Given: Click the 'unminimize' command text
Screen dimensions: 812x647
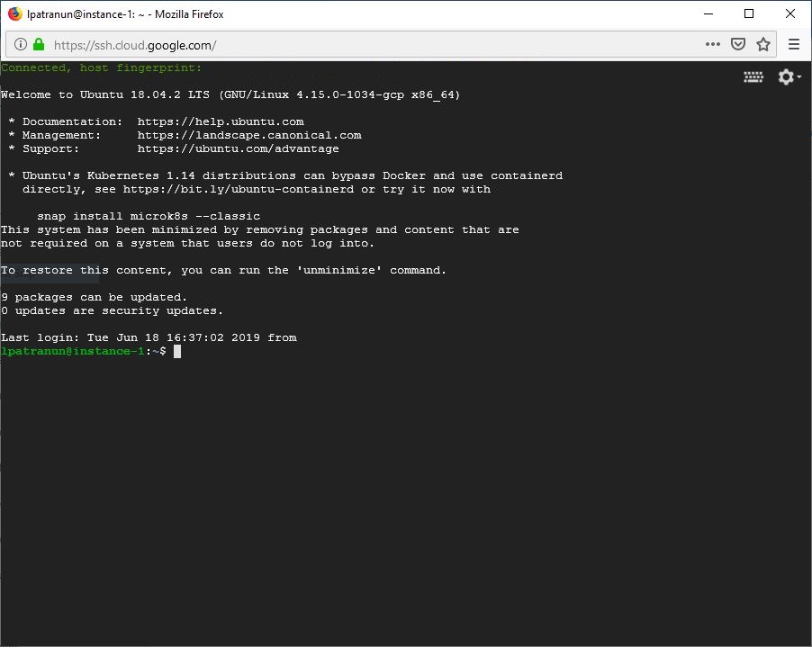Looking at the screenshot, I should click(x=339, y=270).
